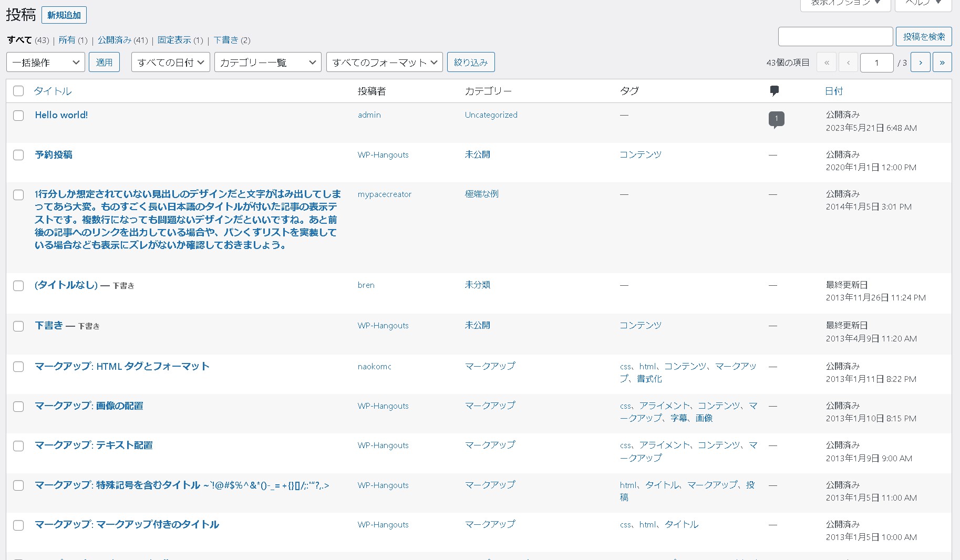Jump to the last page using » arrow
The height and width of the screenshot is (560, 960).
coord(942,62)
